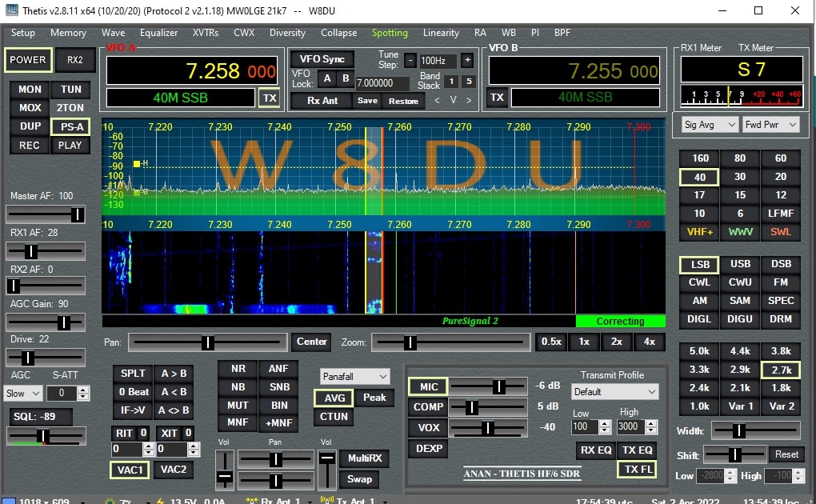816x504 pixels.
Task: Click VFO Lock B button
Action: point(346,78)
